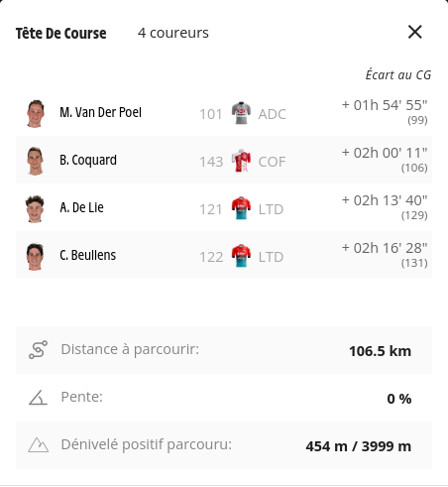Click M. Van Der Poel's portrait photo
Screen dimensions: 448x487
(35, 113)
